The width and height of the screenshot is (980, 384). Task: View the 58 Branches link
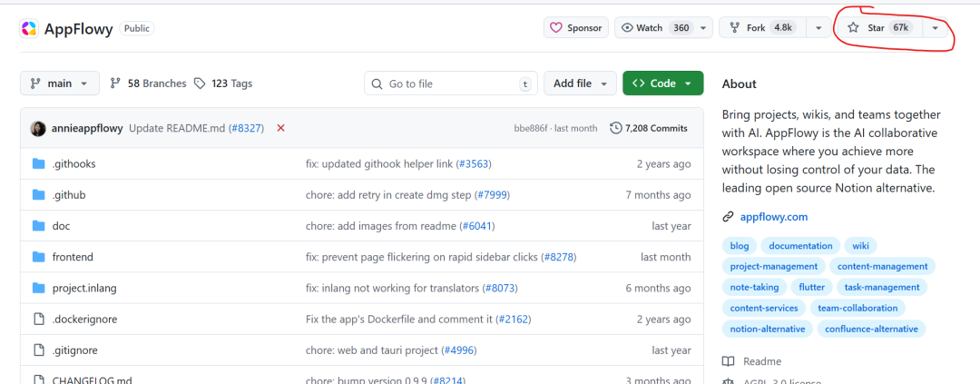(148, 84)
